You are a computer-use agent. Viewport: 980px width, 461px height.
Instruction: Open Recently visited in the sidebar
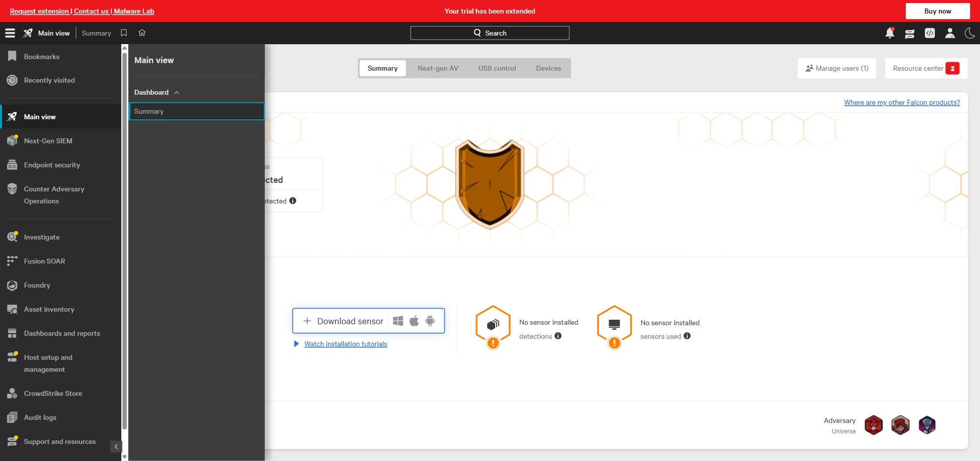(x=61, y=80)
